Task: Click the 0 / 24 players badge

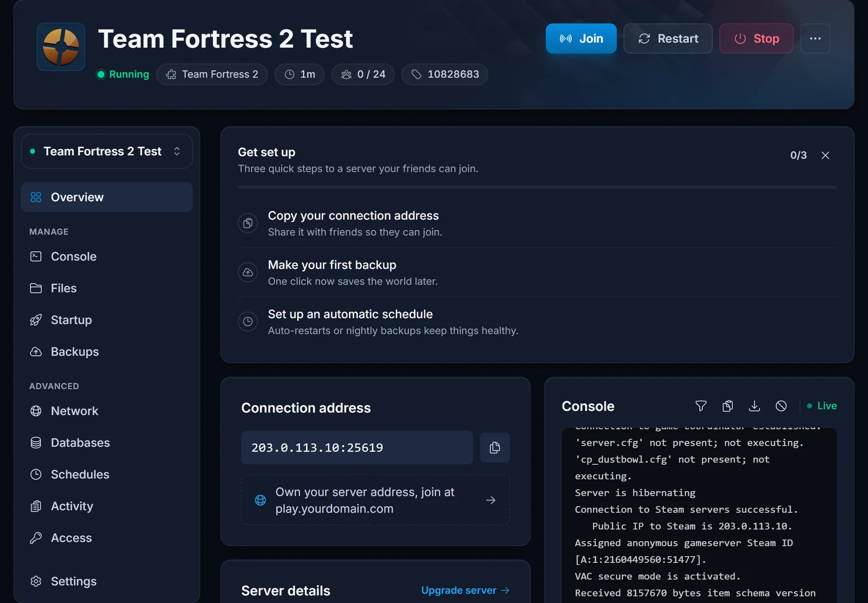Action: click(x=363, y=74)
